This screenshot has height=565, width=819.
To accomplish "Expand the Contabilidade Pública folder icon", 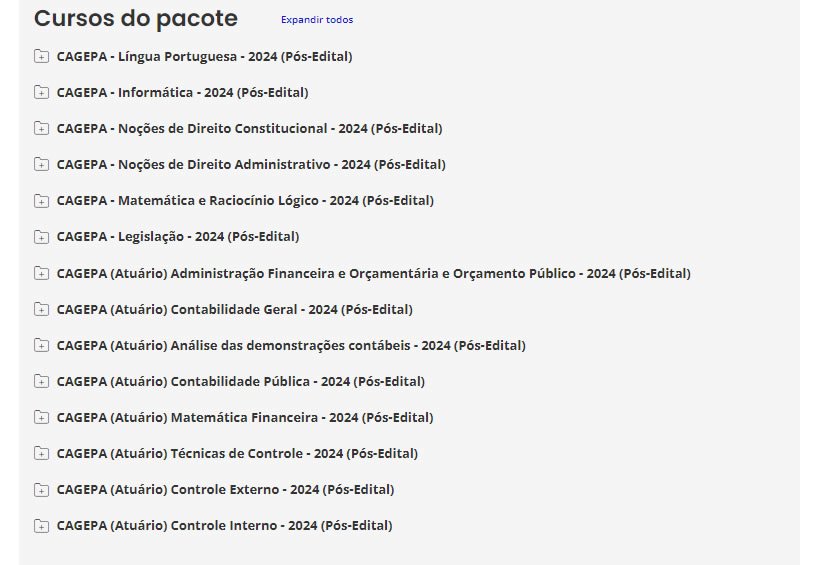I will click(x=41, y=382).
